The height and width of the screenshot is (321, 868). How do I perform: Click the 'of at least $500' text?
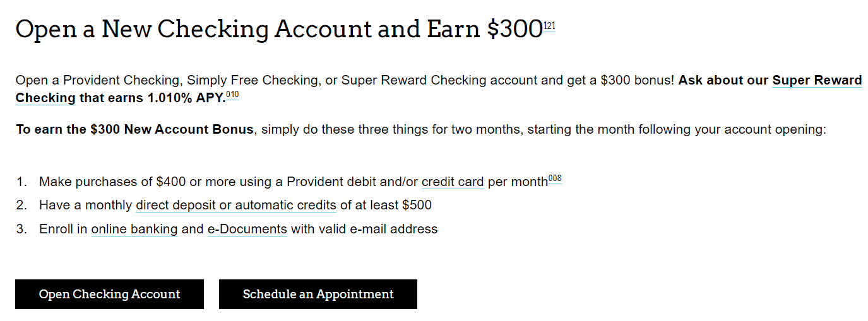point(386,205)
